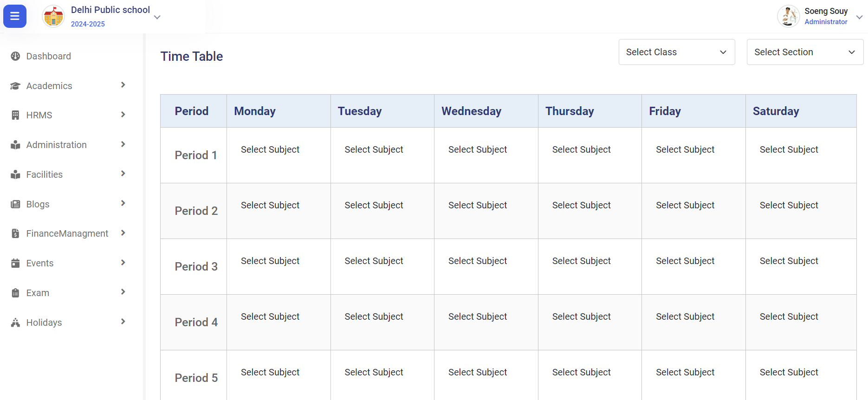The height and width of the screenshot is (400, 868).
Task: Expand the Administration submenu arrow
Action: (x=123, y=144)
